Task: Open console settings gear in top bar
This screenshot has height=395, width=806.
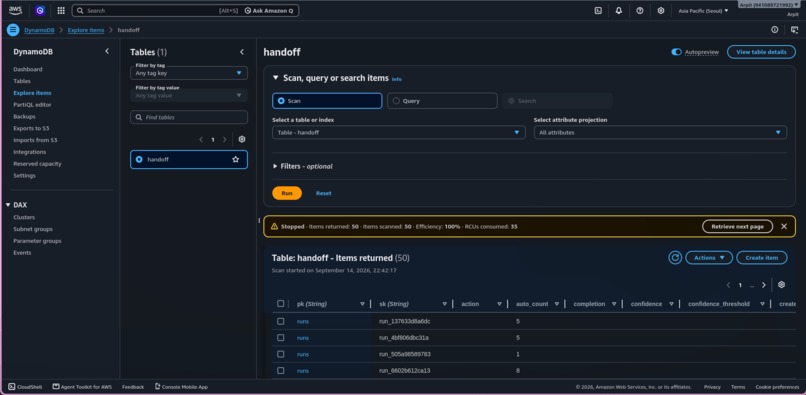Action: point(661,10)
